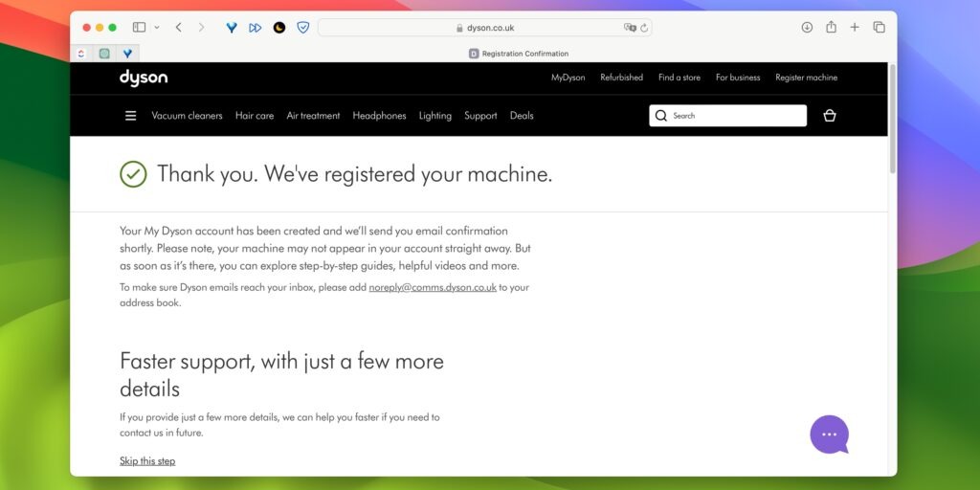980x490 pixels.
Task: Expand the sidebar dropdown chevron
Action: (x=157, y=28)
